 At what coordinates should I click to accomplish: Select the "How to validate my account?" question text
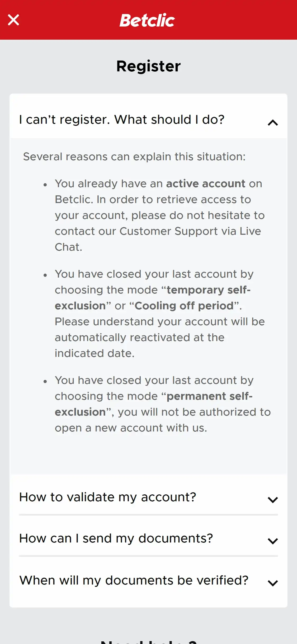pyautogui.click(x=108, y=497)
